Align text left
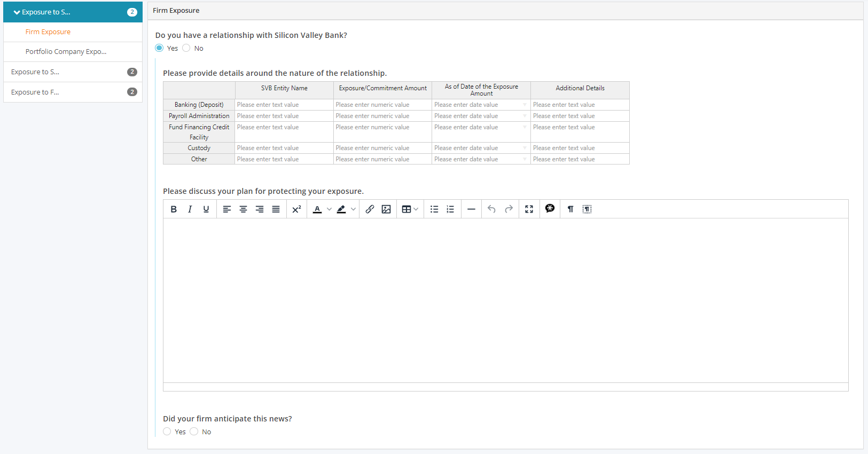This screenshot has width=868, height=454. click(x=227, y=209)
